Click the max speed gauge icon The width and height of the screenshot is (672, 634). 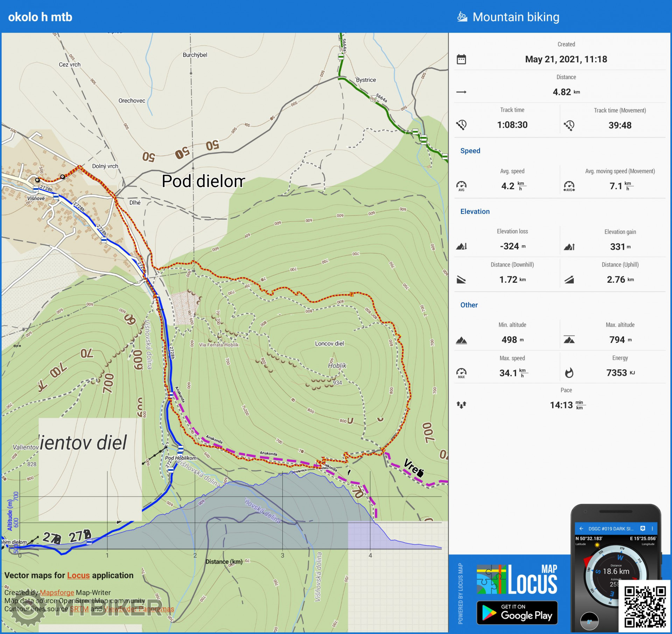[x=461, y=373]
